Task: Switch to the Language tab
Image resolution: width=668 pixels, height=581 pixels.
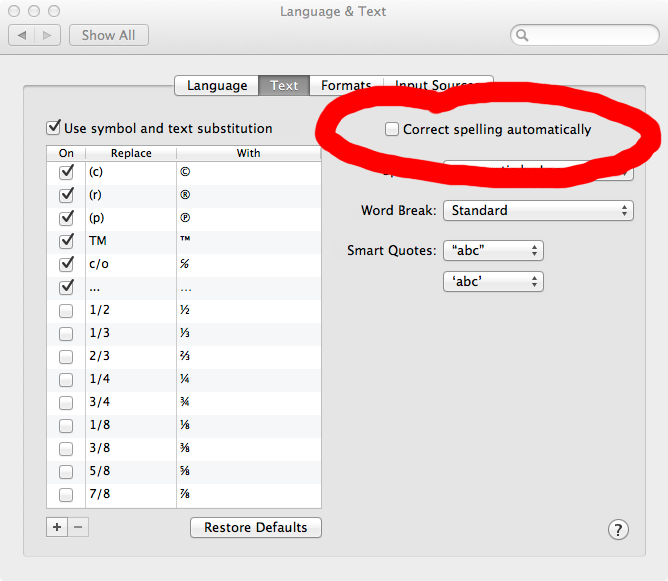Action: [x=217, y=86]
